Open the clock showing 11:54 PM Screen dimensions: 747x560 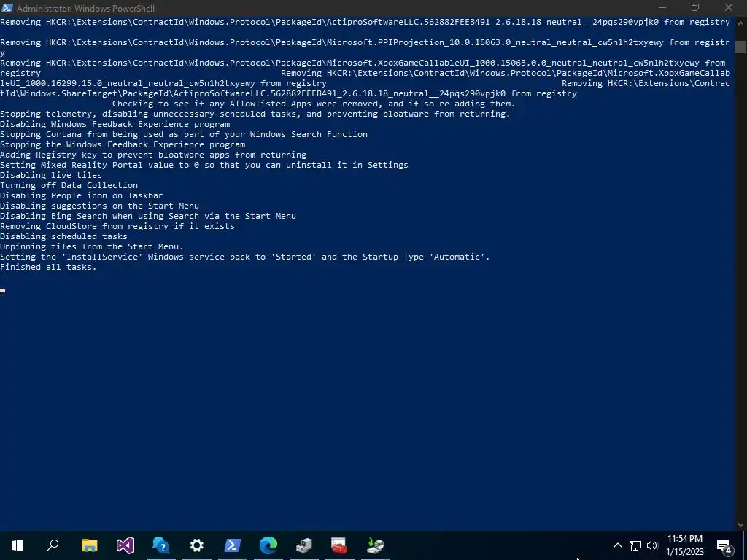click(x=684, y=545)
